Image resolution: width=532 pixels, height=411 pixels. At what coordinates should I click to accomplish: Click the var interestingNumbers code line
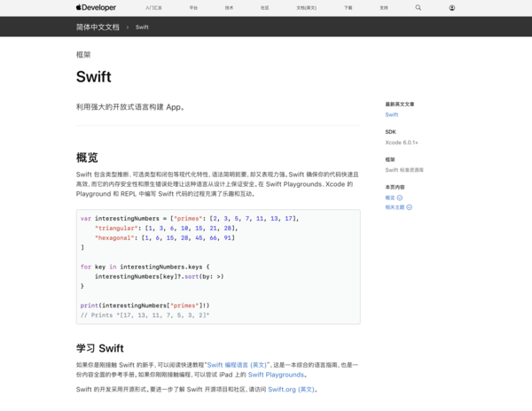click(190, 219)
